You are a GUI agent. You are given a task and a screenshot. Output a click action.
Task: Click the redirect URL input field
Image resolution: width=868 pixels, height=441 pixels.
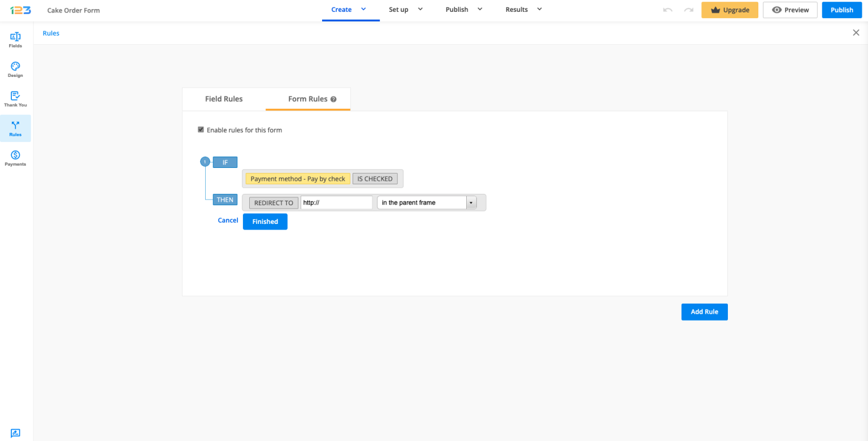[x=336, y=202]
